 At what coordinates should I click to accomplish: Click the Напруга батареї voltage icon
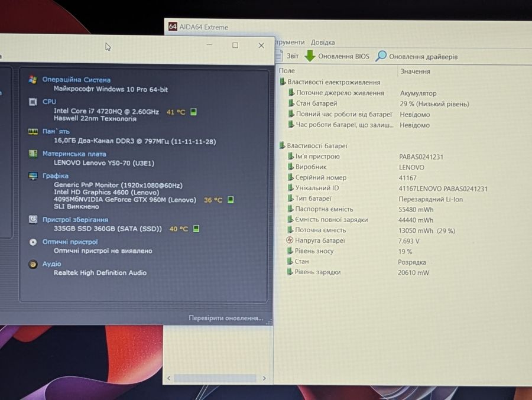tap(290, 240)
